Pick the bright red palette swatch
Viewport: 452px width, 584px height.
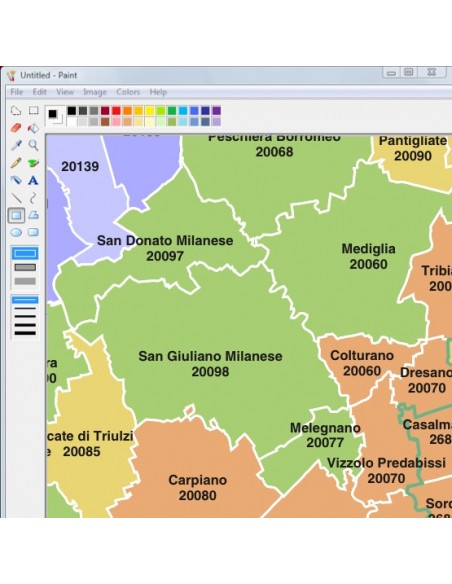point(116,111)
